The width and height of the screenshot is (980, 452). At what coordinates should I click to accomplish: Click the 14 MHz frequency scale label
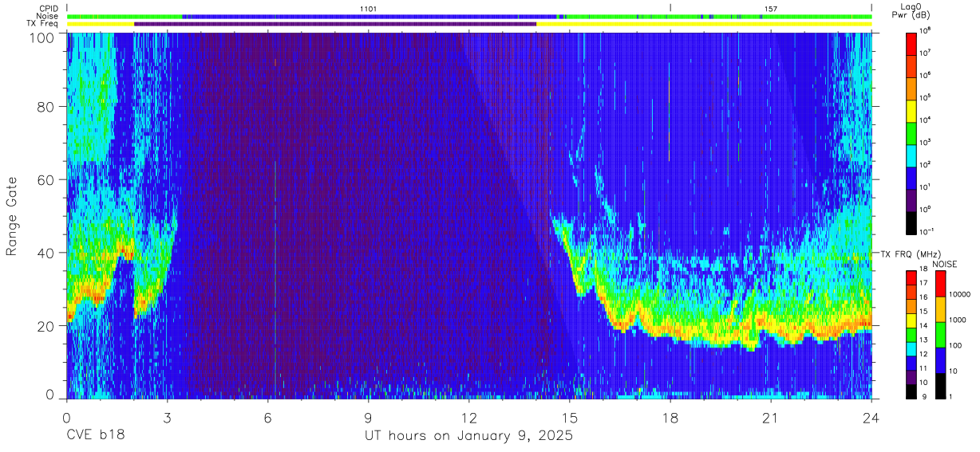pyautogui.click(x=924, y=327)
